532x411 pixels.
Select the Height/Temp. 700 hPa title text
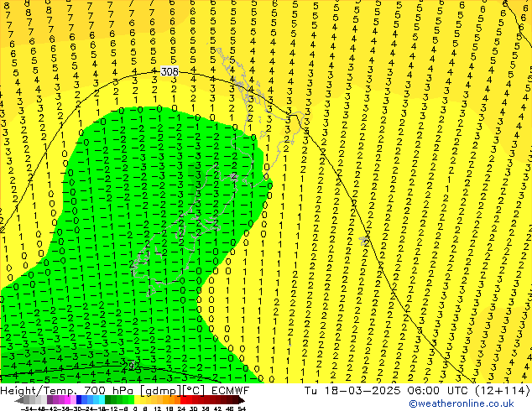(x=69, y=390)
